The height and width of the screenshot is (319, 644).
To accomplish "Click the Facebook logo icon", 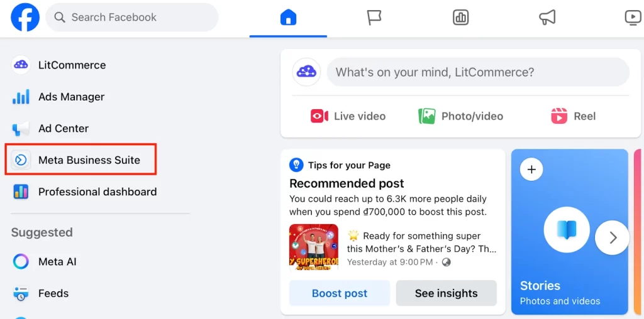I will [x=25, y=17].
